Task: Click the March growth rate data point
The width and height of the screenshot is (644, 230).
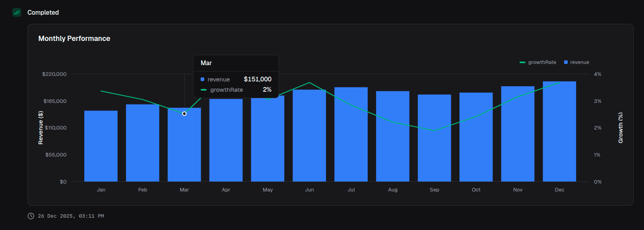Action: coord(184,114)
